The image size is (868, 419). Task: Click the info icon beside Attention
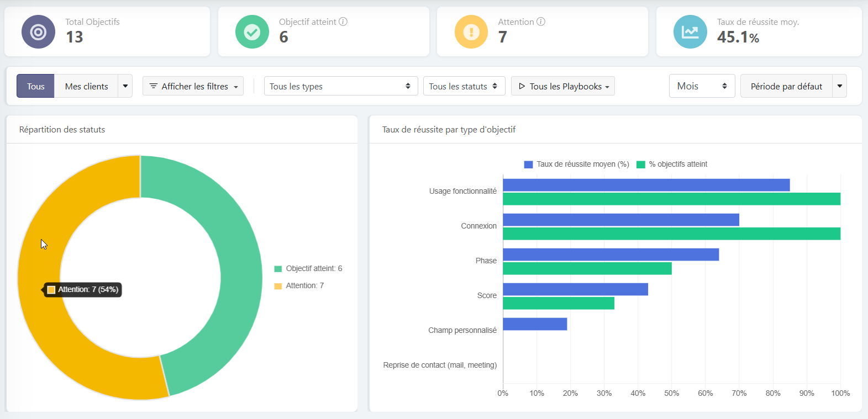pyautogui.click(x=541, y=22)
